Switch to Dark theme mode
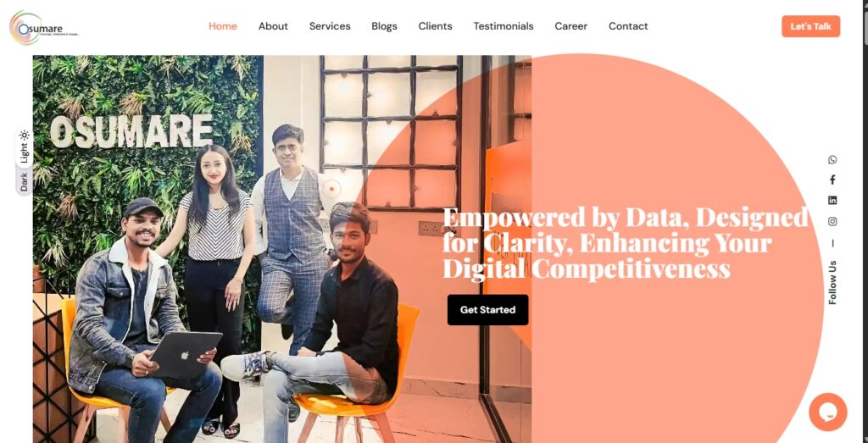 click(24, 182)
